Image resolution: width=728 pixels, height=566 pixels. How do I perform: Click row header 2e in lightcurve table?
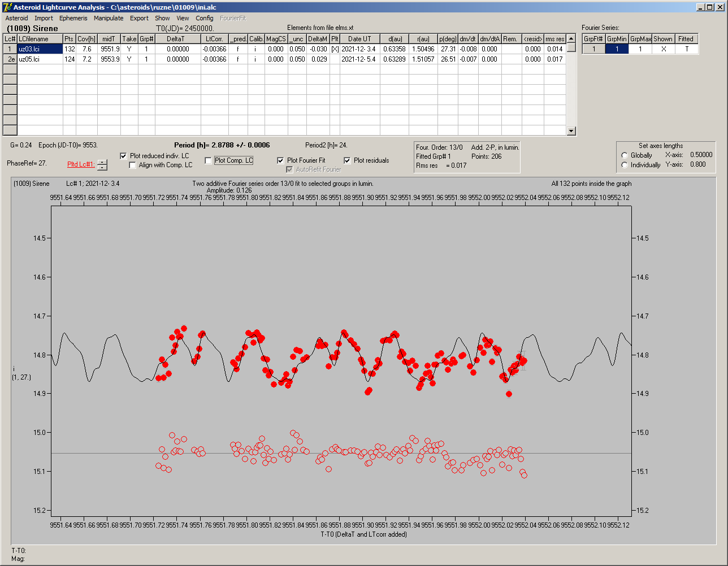point(10,59)
